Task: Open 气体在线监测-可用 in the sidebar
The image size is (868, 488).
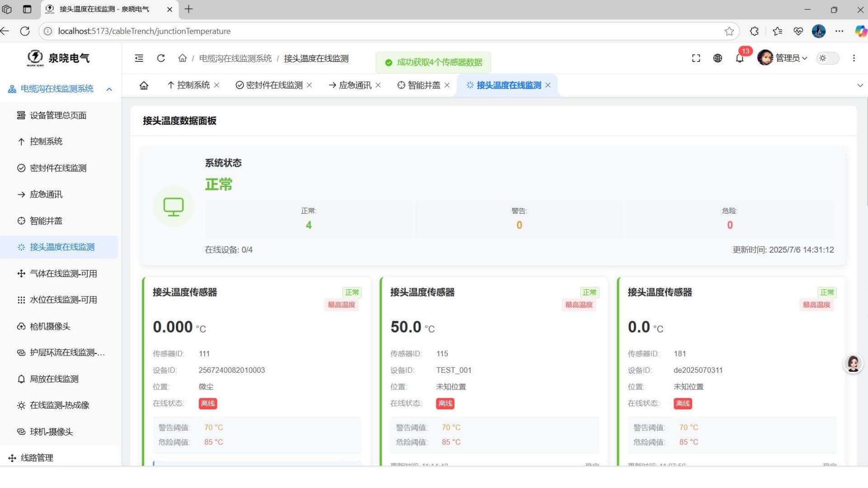Action: tap(59, 274)
